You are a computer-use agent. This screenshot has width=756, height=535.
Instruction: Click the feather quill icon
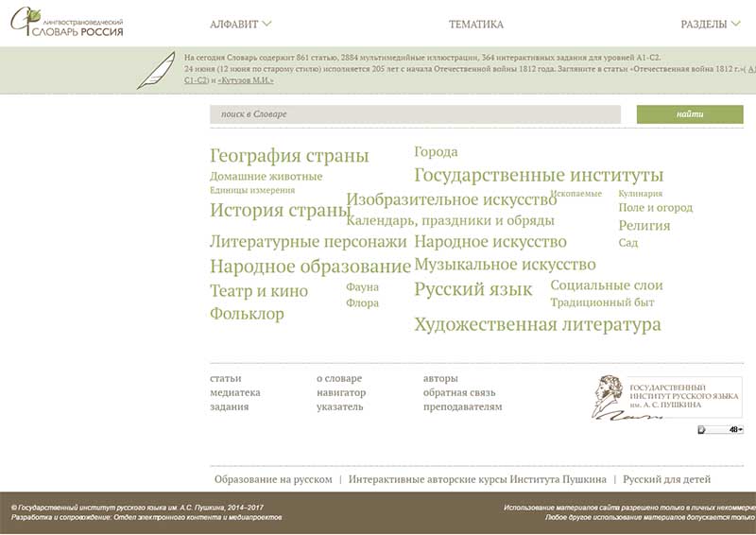pos(155,71)
